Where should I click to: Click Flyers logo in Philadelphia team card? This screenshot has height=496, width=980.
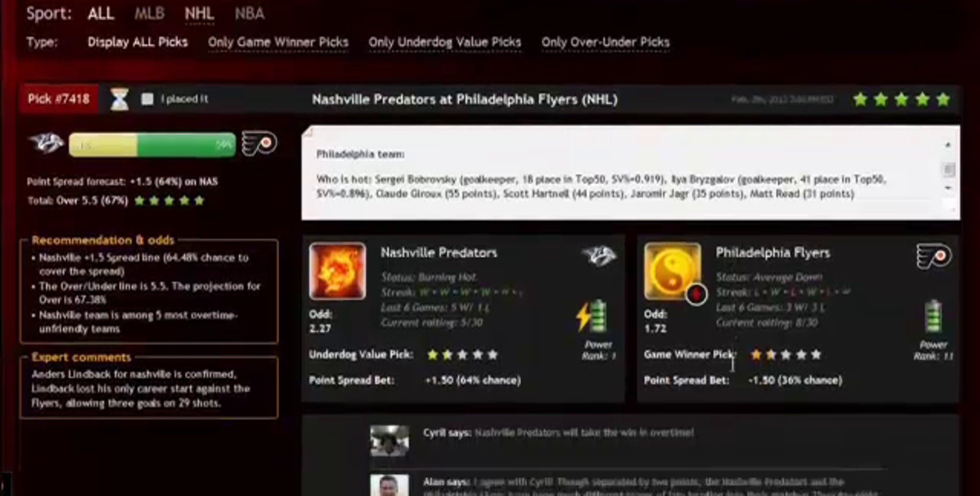click(934, 256)
